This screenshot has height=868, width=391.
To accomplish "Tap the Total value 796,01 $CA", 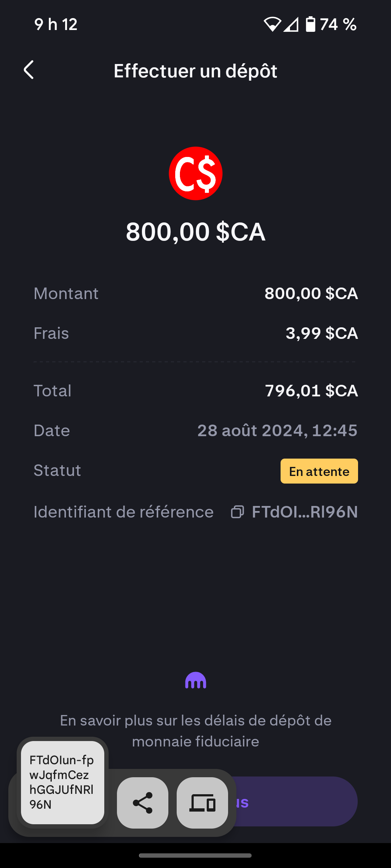I will coord(311,391).
